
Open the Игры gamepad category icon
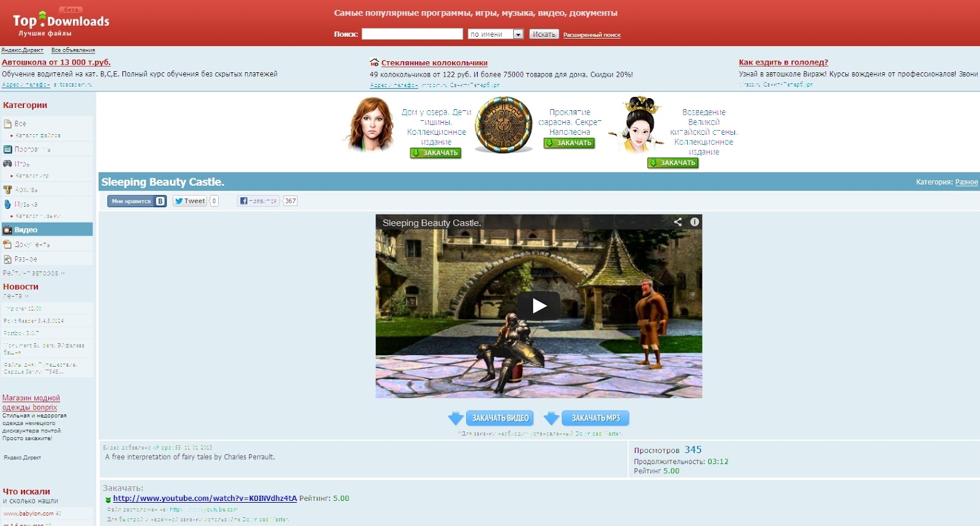8,164
